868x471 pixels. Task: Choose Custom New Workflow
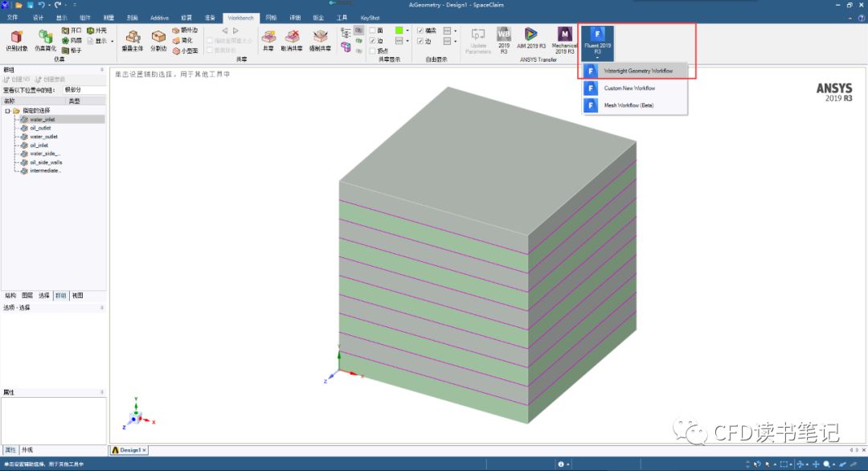(634, 88)
